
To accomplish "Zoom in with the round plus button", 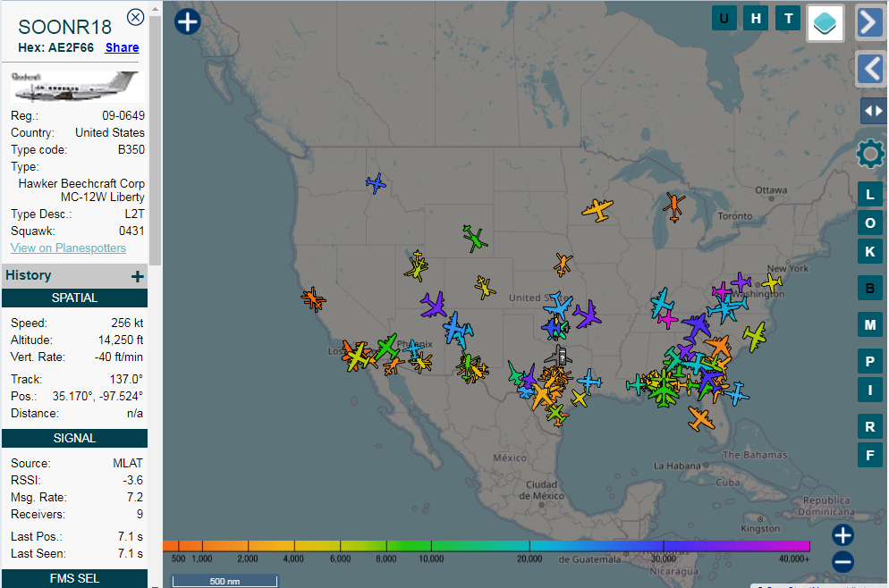I will pyautogui.click(x=843, y=535).
